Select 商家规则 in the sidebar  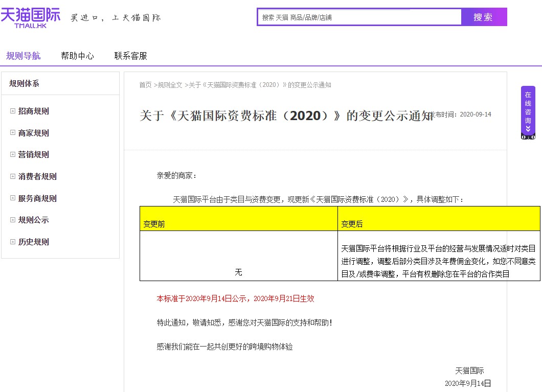tap(34, 132)
